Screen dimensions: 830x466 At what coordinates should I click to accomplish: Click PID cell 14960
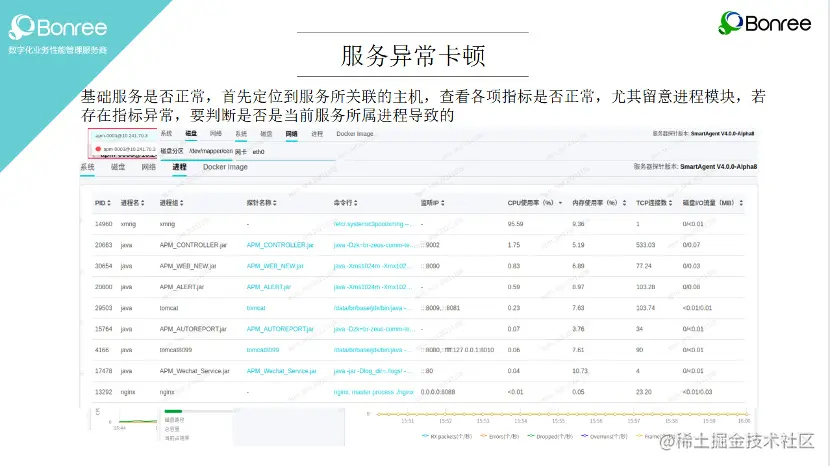click(x=104, y=224)
